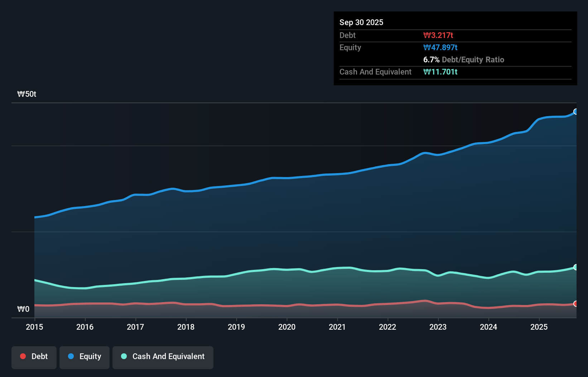The height and width of the screenshot is (377, 588).
Task: Expand the Cash And Equivalent tooltip row
Action: [x=375, y=72]
